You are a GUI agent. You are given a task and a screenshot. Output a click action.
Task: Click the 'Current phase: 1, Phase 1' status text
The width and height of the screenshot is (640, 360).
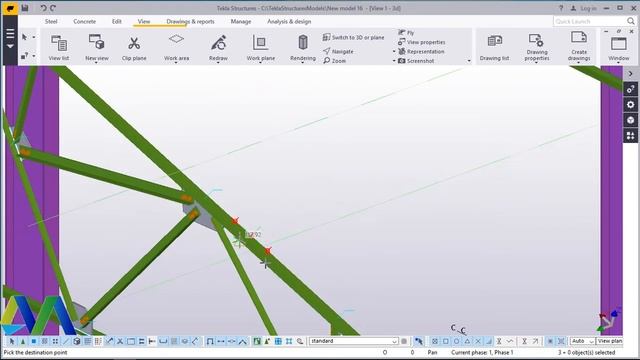pos(482,352)
